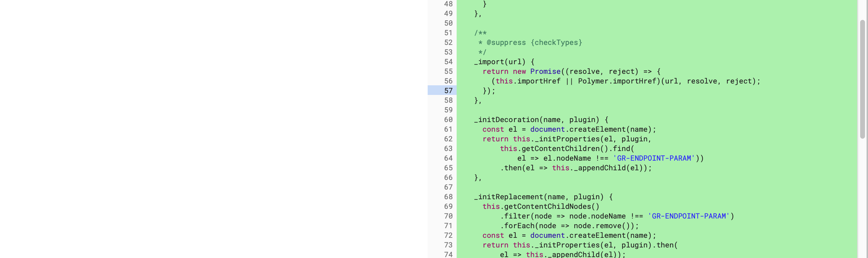The width and height of the screenshot is (868, 258).
Task: Click line number 54
Action: (448, 61)
